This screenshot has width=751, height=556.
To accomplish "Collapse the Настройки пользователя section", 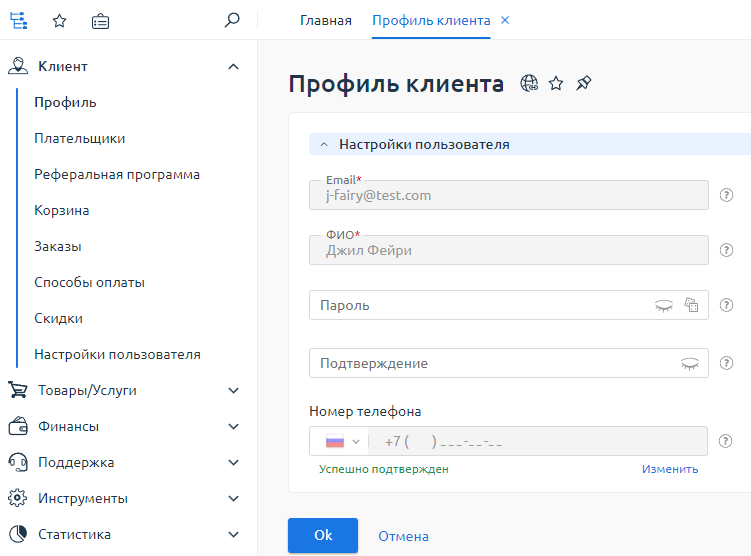I will coord(324,145).
